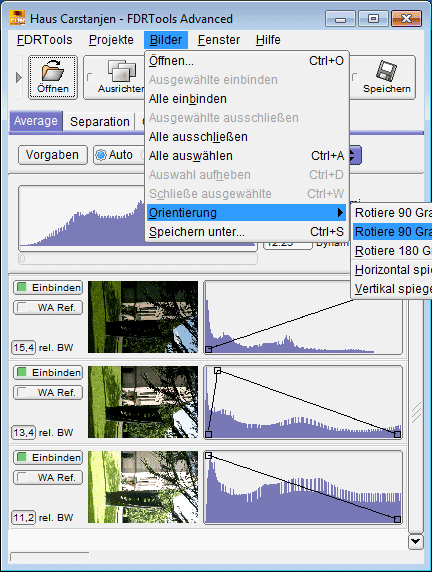Choose Speichern unter... menu entry

(246, 232)
